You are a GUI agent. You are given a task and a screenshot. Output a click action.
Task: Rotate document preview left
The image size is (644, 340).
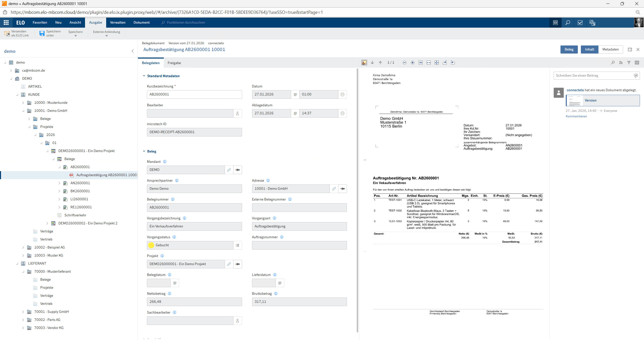point(445,63)
